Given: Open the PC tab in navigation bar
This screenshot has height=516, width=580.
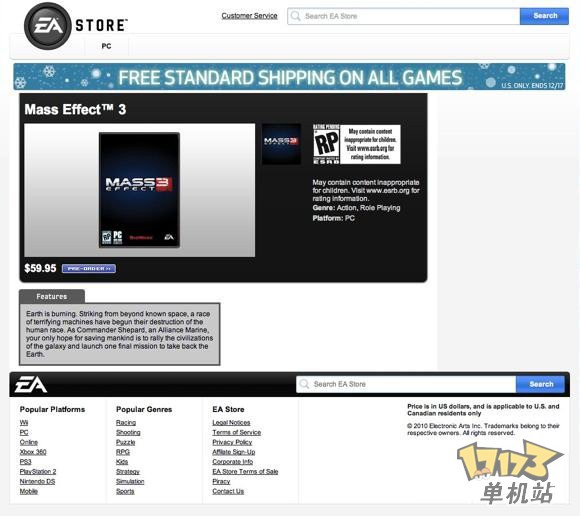Looking at the screenshot, I should point(107,46).
